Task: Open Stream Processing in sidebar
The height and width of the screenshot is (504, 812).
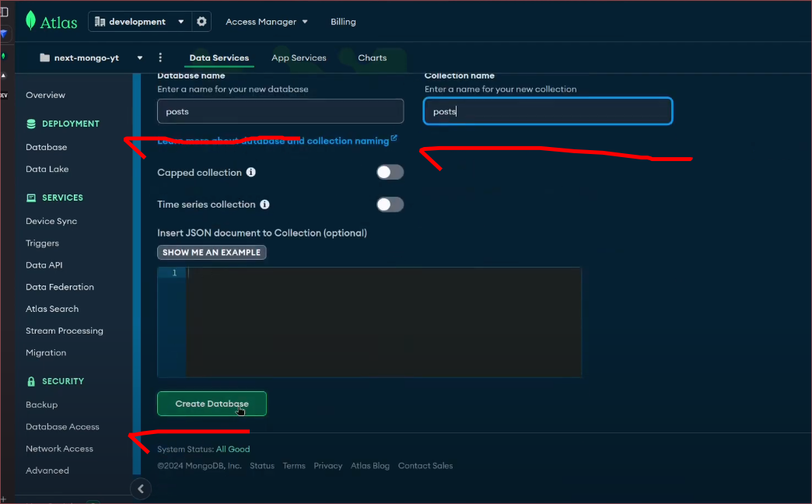Action: pos(65,331)
